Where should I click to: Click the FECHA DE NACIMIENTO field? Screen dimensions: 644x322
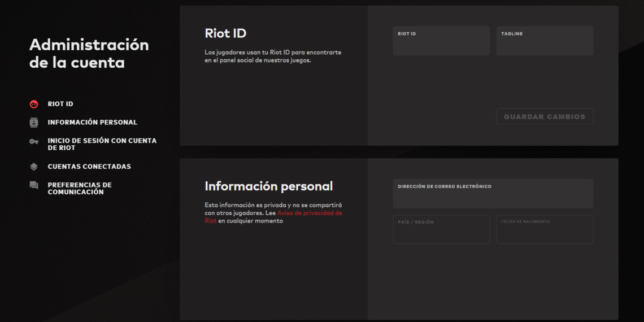coord(545,229)
